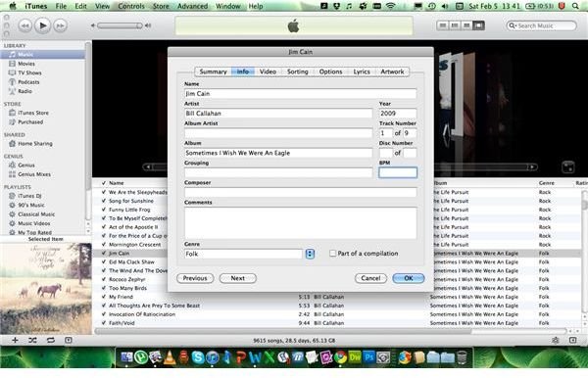588x378 pixels.
Task: Open the Controls menu
Action: click(131, 6)
